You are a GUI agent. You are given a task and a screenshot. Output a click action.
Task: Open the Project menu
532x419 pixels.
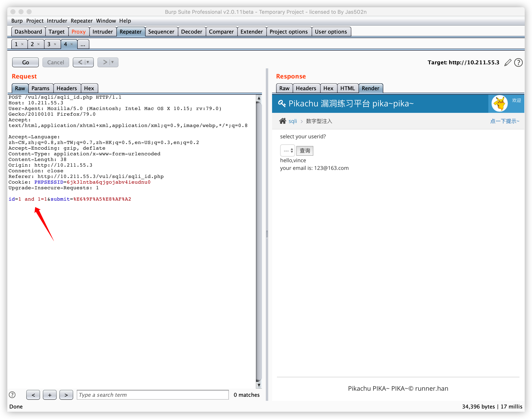pyautogui.click(x=35, y=21)
